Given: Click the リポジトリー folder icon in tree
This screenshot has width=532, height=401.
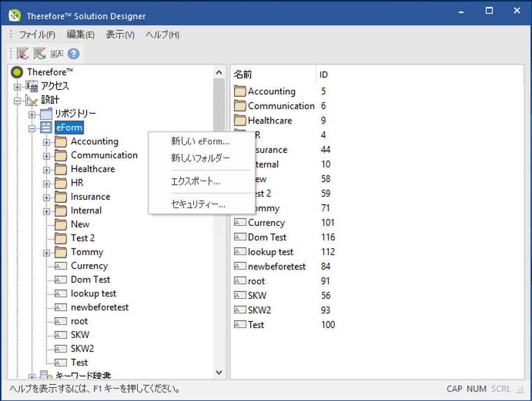Looking at the screenshot, I should tap(46, 114).
